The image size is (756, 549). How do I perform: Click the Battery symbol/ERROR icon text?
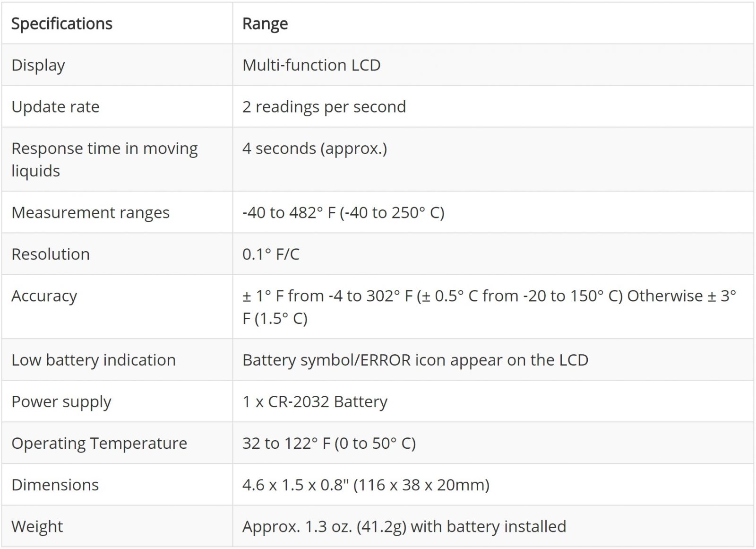click(415, 360)
